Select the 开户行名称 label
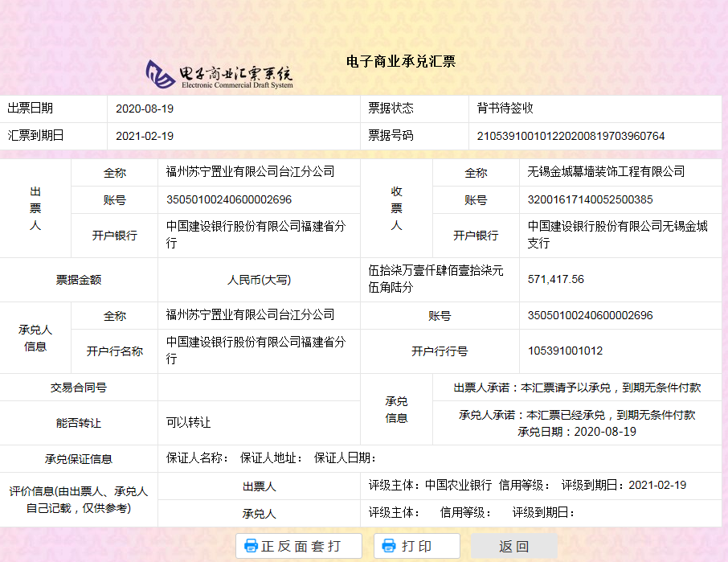 click(114, 351)
